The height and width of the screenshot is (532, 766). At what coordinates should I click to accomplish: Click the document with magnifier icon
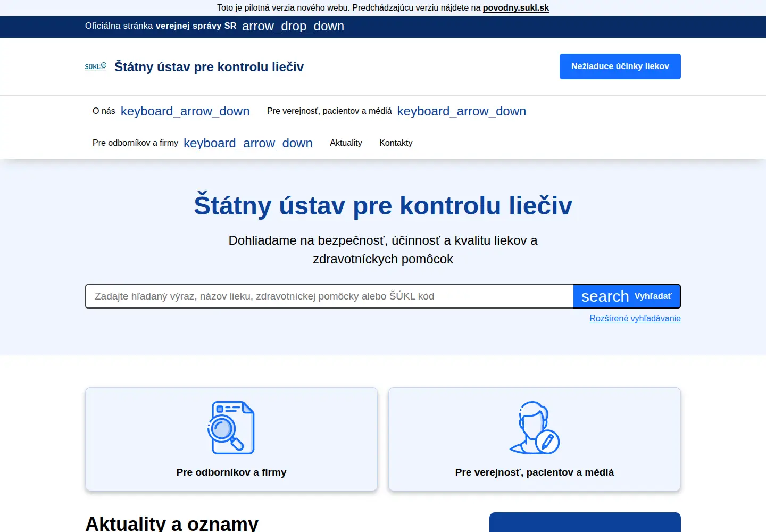click(231, 428)
